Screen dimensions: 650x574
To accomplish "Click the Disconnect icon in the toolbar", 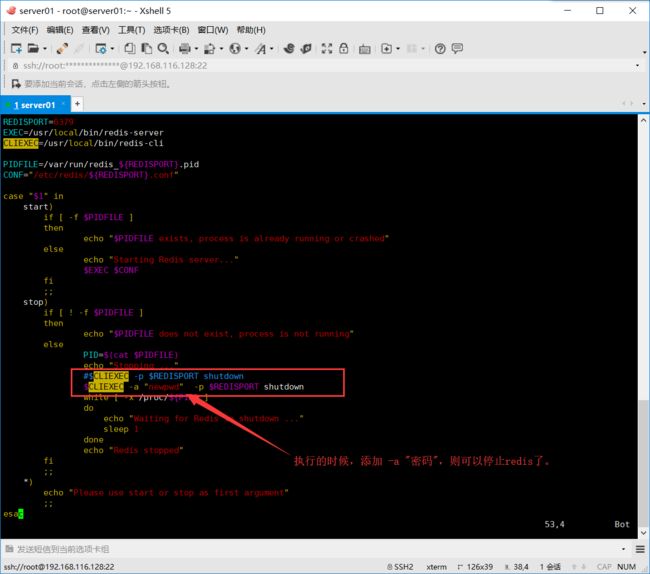I will click(x=79, y=48).
